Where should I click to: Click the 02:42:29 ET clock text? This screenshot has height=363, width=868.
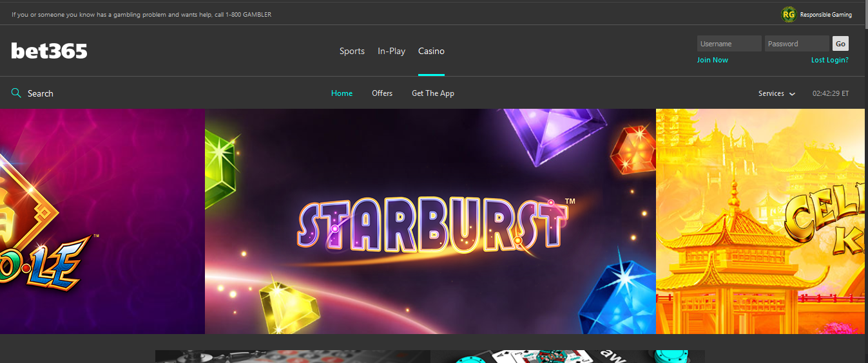coord(831,93)
